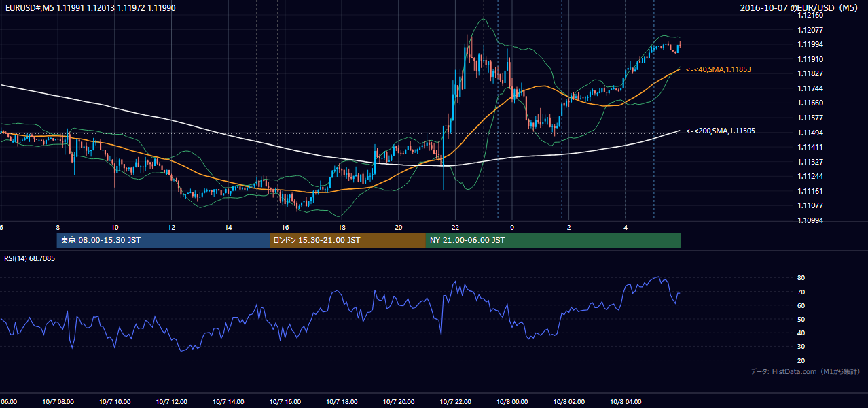Click price level 1.11077 on the axis
The image size is (868, 408).
pos(810,205)
